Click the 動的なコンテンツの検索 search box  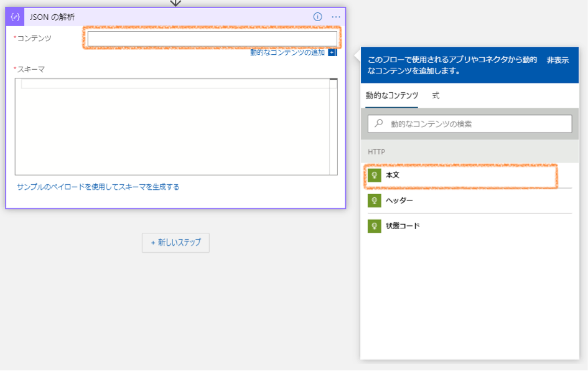470,124
